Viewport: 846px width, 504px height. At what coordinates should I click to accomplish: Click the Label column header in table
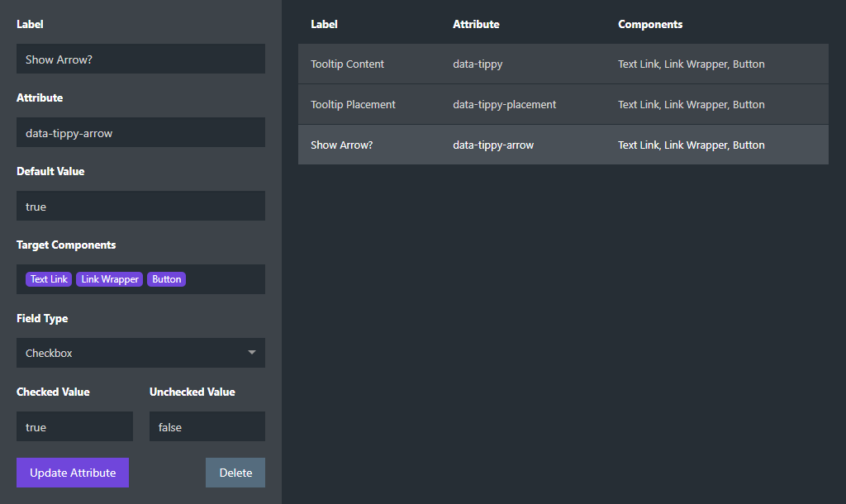pos(324,24)
